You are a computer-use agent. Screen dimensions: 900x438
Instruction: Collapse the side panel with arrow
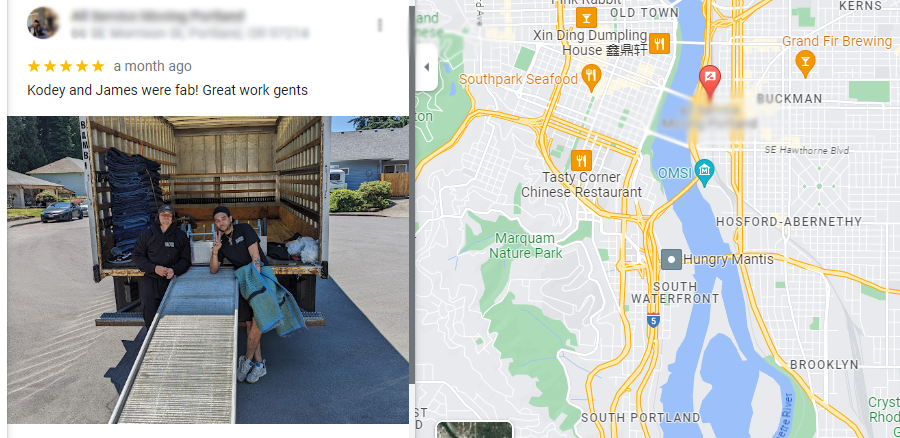click(x=426, y=67)
